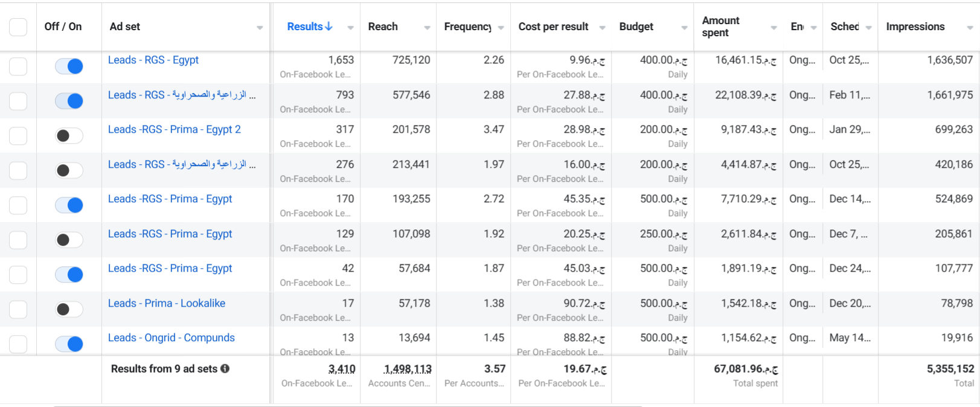Turn off the Leads - RGS - Egypt ad set
The height and width of the screenshot is (407, 980).
click(x=69, y=66)
